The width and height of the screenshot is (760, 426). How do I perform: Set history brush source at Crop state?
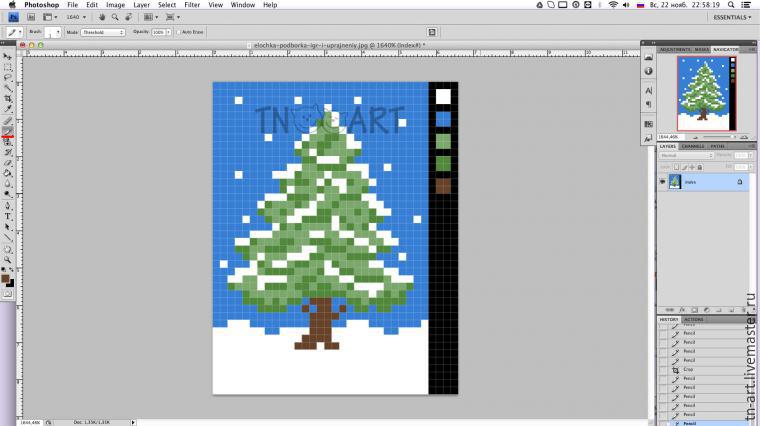(663, 369)
